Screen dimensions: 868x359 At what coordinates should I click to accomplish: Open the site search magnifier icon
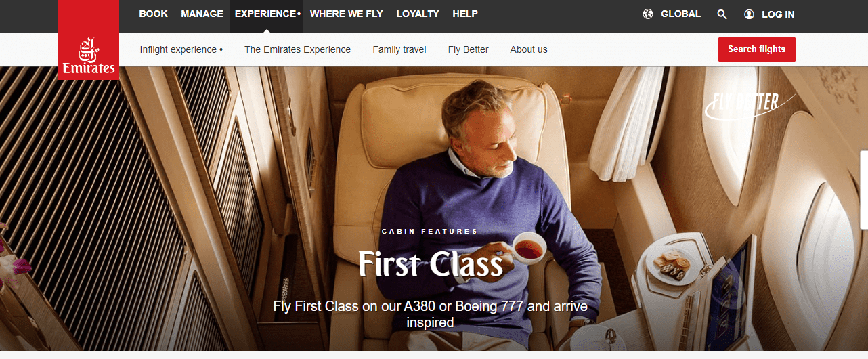tap(722, 14)
